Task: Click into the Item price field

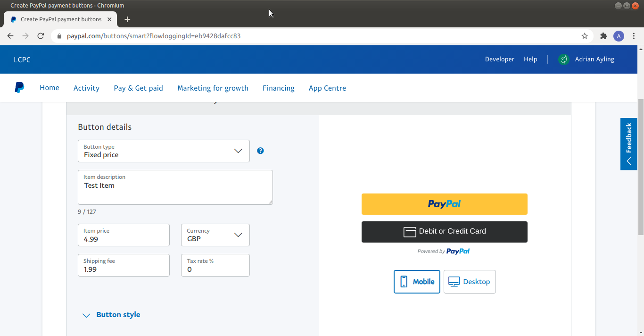Action: click(124, 235)
